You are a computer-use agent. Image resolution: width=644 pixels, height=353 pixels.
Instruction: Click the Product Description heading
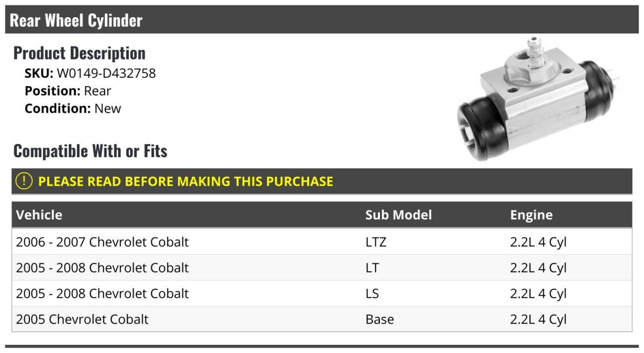(x=79, y=53)
